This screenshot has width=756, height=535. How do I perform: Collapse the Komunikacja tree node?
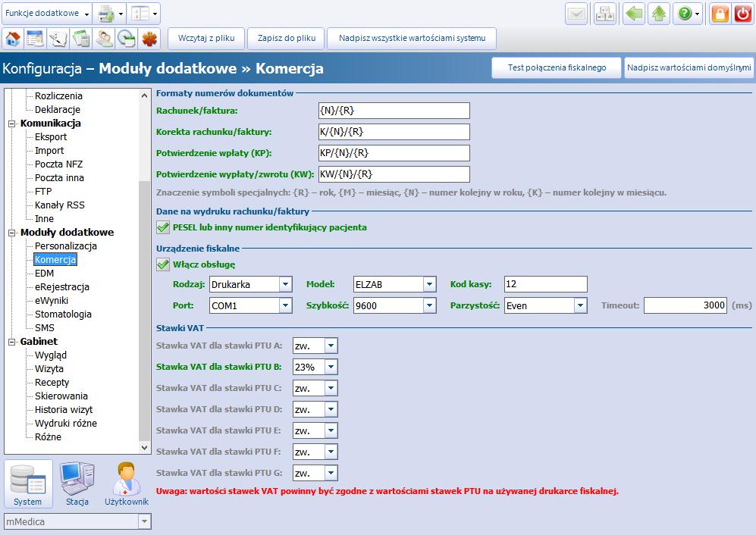point(11,124)
